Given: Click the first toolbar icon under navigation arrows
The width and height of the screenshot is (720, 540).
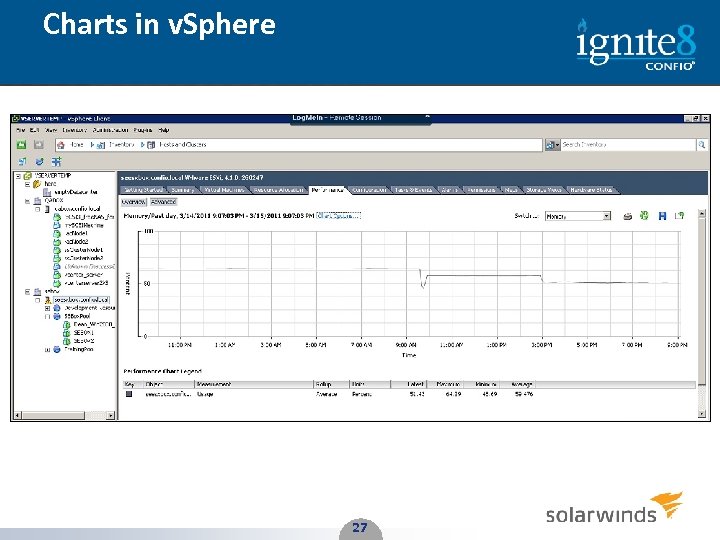Looking at the screenshot, I should coord(22,162).
